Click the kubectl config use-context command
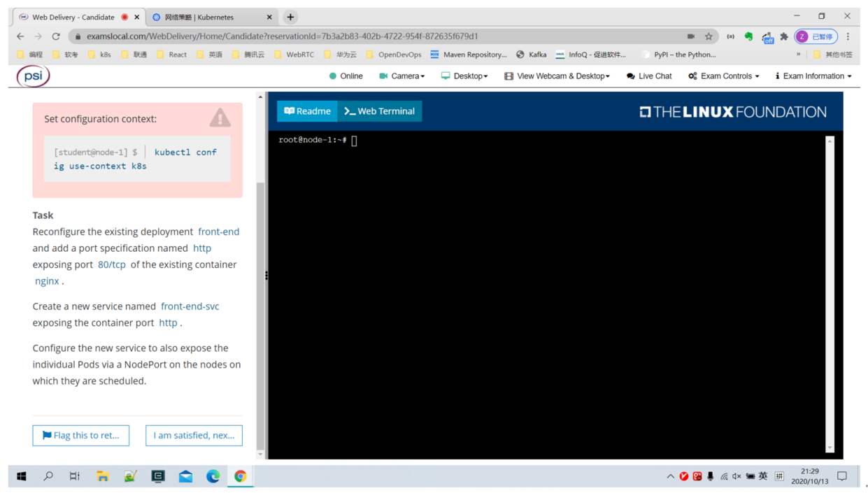 point(135,159)
